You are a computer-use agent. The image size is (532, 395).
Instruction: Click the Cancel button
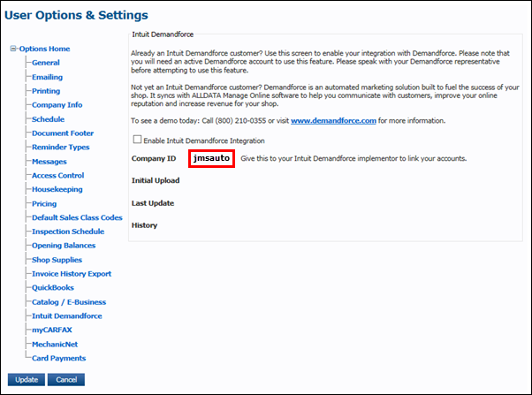66,380
